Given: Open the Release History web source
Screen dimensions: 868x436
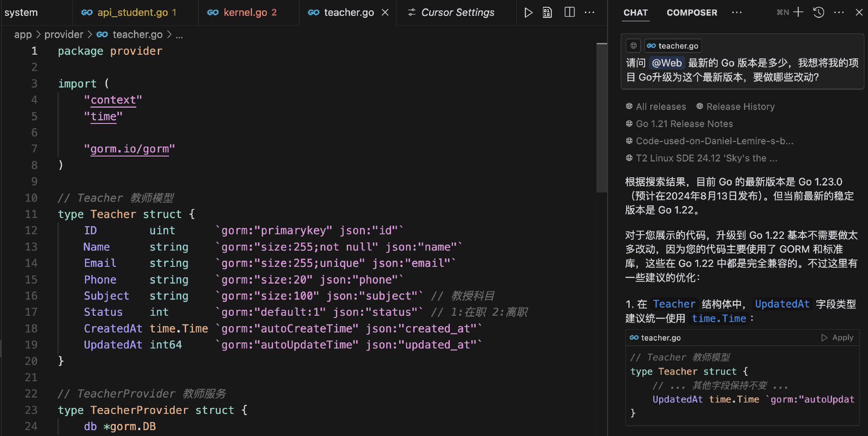Looking at the screenshot, I should tap(736, 107).
